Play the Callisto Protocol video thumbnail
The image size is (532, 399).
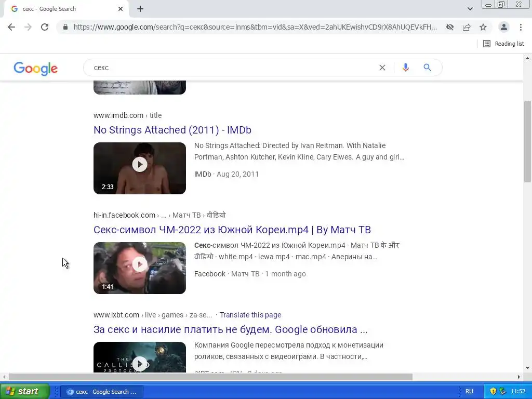click(x=140, y=357)
